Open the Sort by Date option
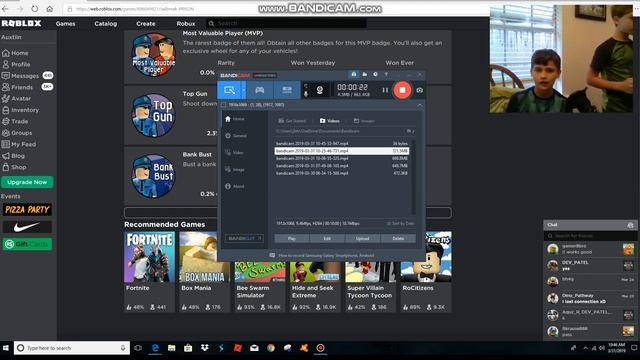640x360 pixels. 400,224
